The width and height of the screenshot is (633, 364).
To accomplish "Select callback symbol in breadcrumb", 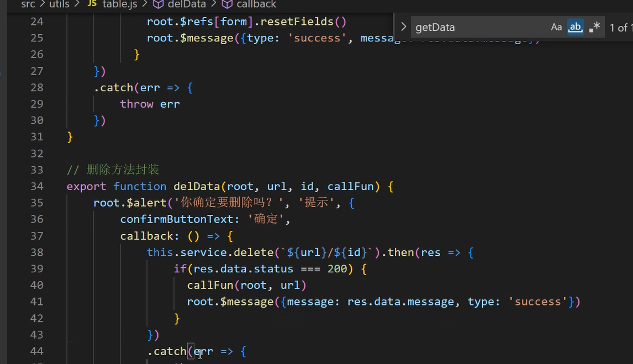I will 256,4.
